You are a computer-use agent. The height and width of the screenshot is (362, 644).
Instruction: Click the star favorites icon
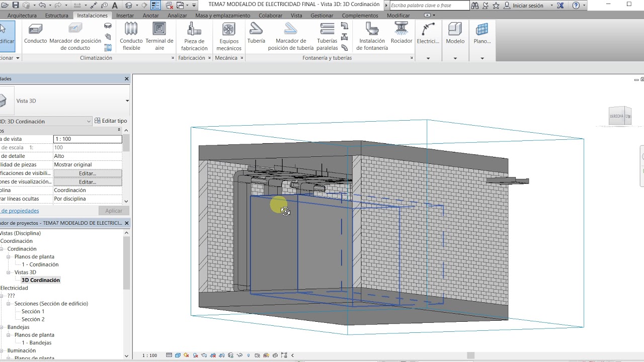coord(496,5)
